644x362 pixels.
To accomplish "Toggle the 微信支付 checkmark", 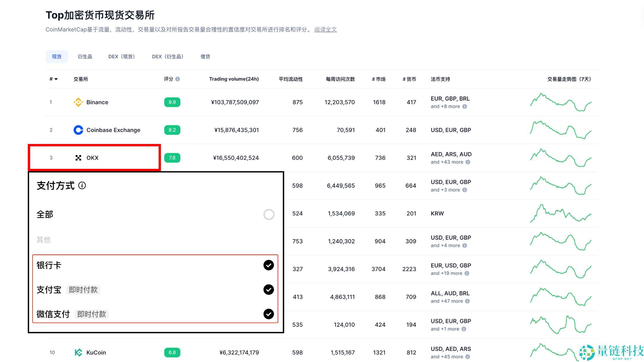I will (x=269, y=314).
